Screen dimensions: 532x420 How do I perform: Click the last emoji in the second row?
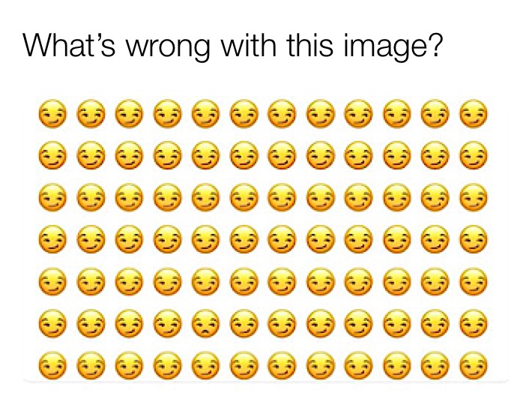pyautogui.click(x=474, y=155)
